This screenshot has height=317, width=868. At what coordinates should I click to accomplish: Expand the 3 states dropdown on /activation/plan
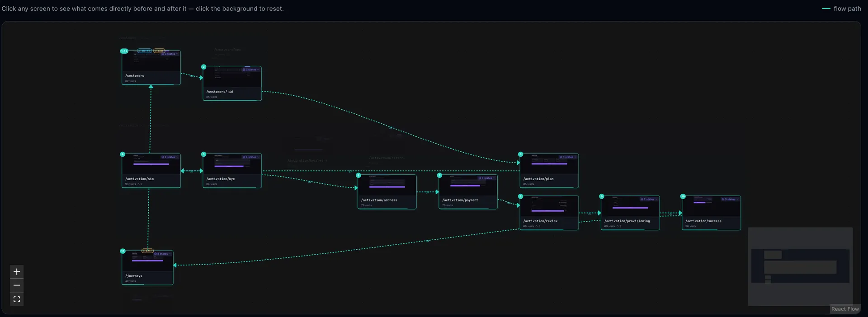point(568,157)
